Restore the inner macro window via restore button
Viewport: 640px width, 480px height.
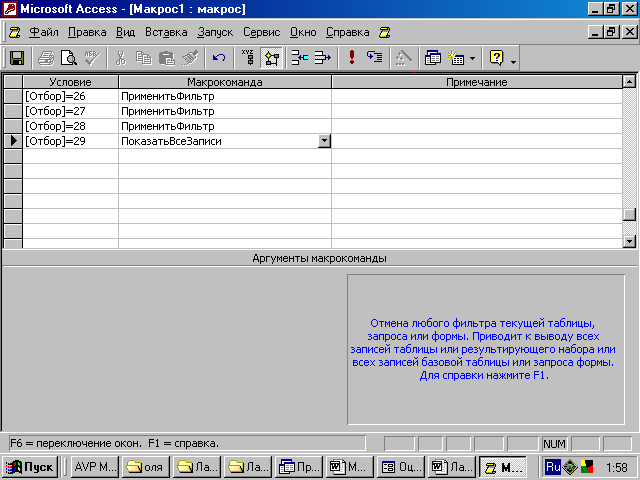tap(612, 32)
